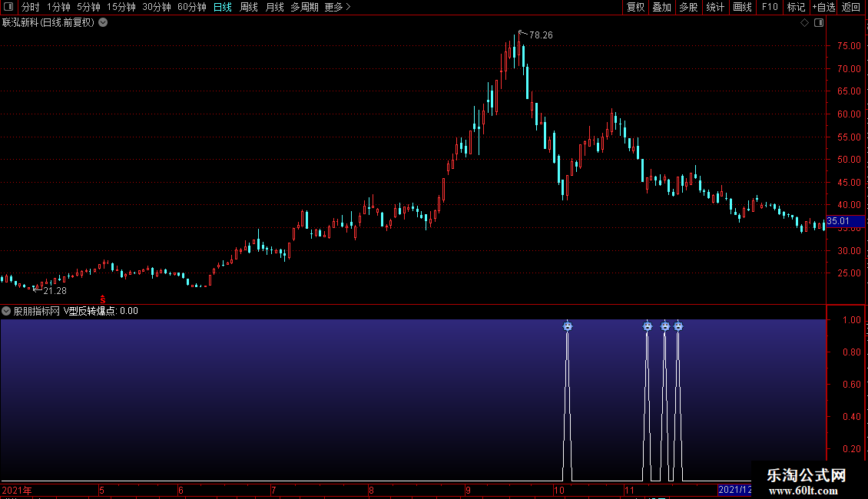Add stock to 自选 watchlist
The height and width of the screenshot is (499, 868).
823,7
